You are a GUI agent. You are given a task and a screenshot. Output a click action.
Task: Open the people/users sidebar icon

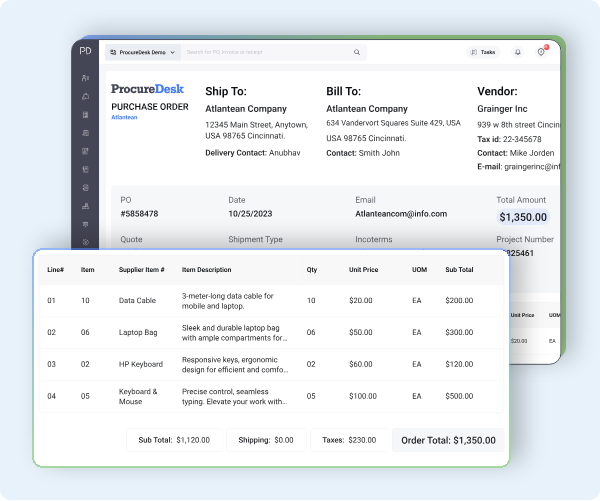click(85, 78)
